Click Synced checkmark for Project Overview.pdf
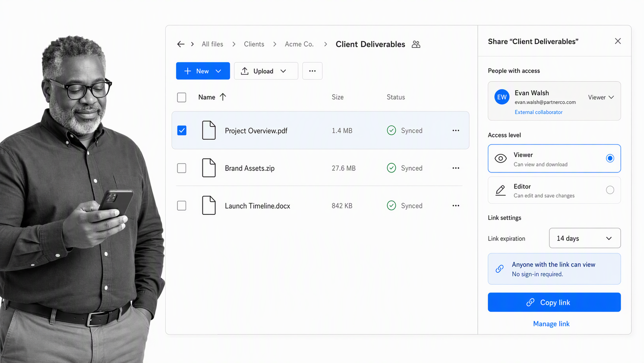The height and width of the screenshot is (363, 644). pyautogui.click(x=391, y=131)
